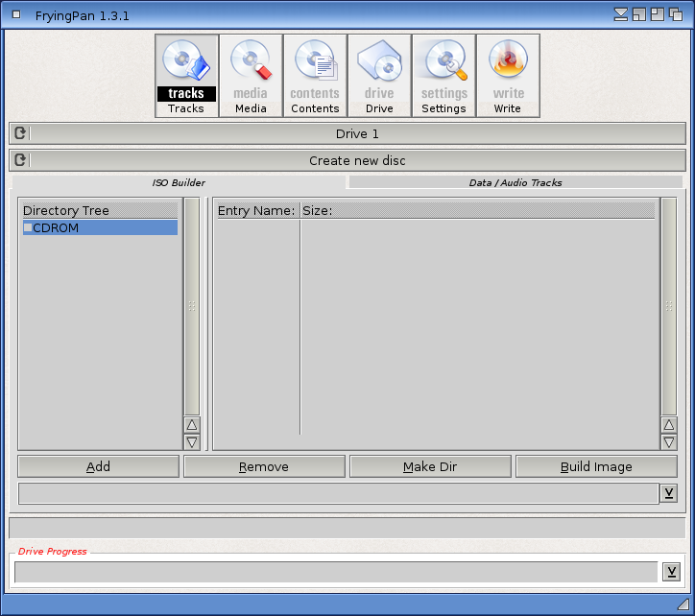Click the Remove button
Viewport: 695px width, 616px height.
pyautogui.click(x=264, y=466)
